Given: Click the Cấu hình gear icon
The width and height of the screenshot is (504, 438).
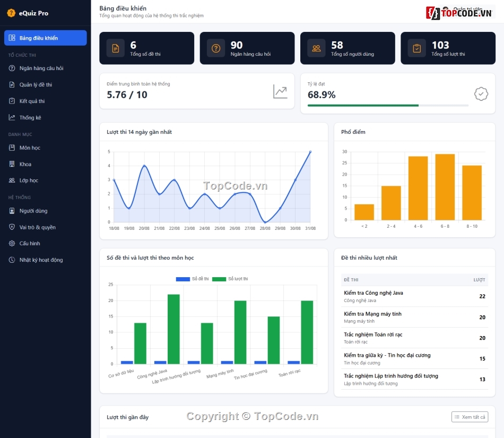Looking at the screenshot, I should [x=12, y=244].
